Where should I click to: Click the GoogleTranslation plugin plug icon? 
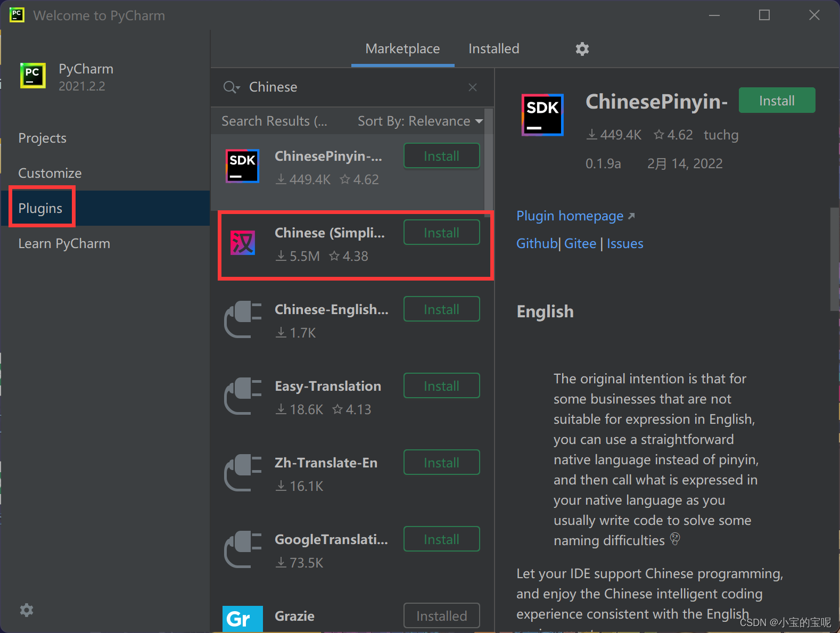tap(243, 549)
